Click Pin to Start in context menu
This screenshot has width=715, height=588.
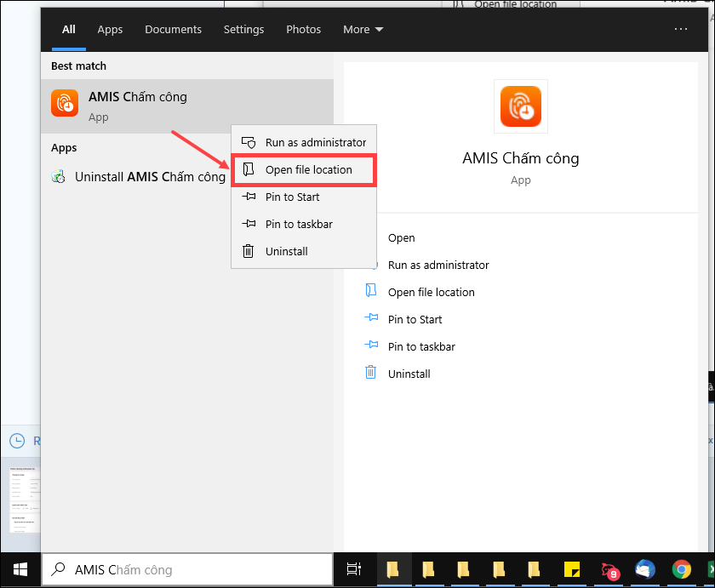[x=292, y=197]
